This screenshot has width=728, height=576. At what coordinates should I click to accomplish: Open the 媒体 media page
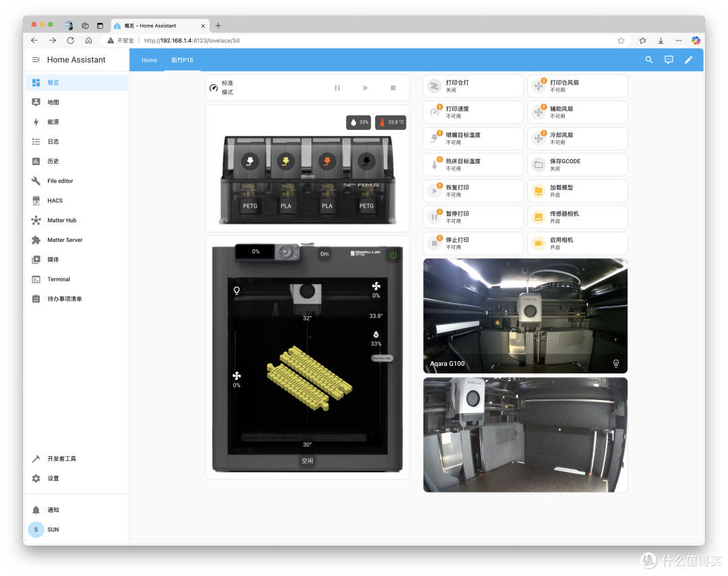pos(77,259)
